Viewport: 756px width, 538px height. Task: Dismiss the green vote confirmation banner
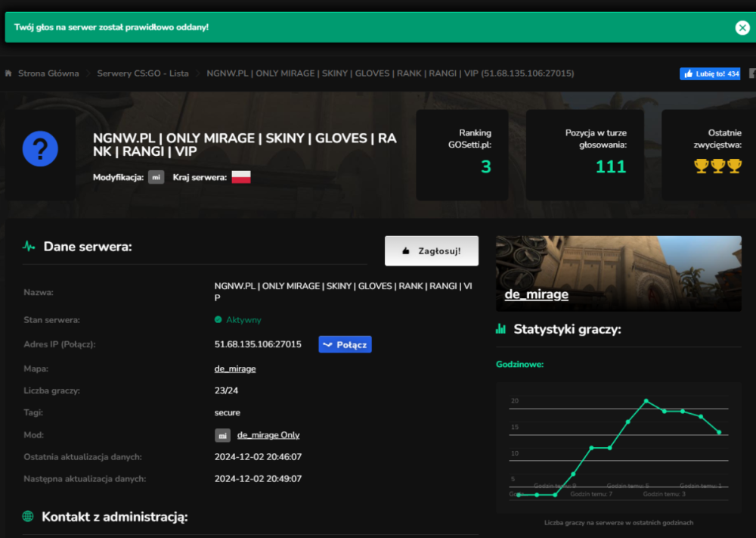(x=742, y=28)
